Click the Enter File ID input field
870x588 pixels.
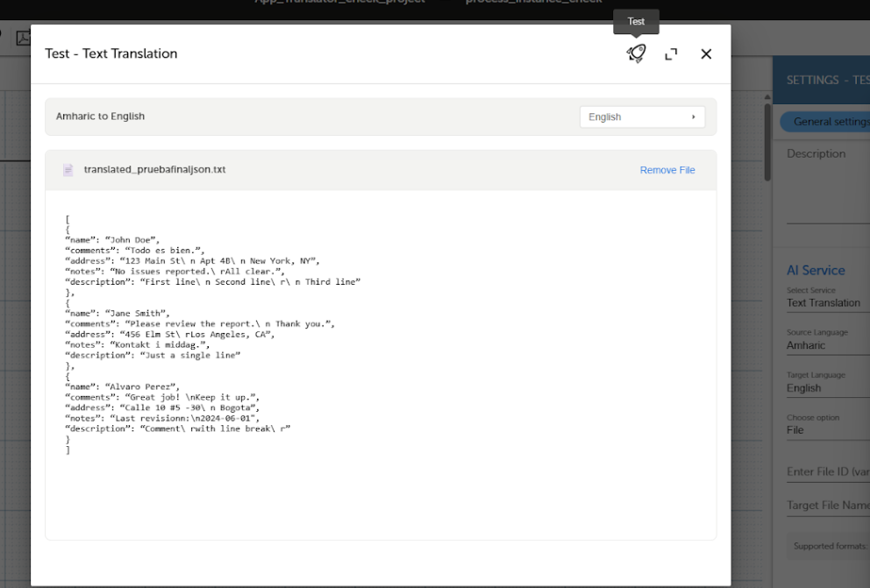click(x=829, y=471)
